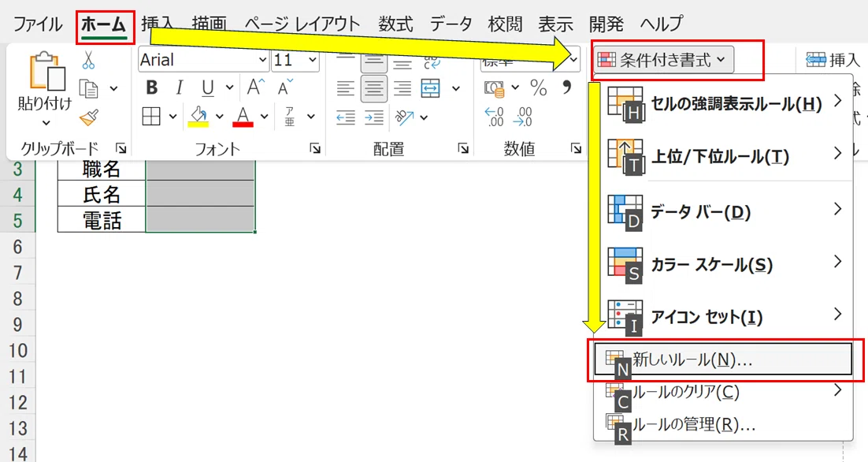Image resolution: width=868 pixels, height=462 pixels.
Task: Open カラー スケール(S) submenu
Action: pyautogui.click(x=723, y=264)
